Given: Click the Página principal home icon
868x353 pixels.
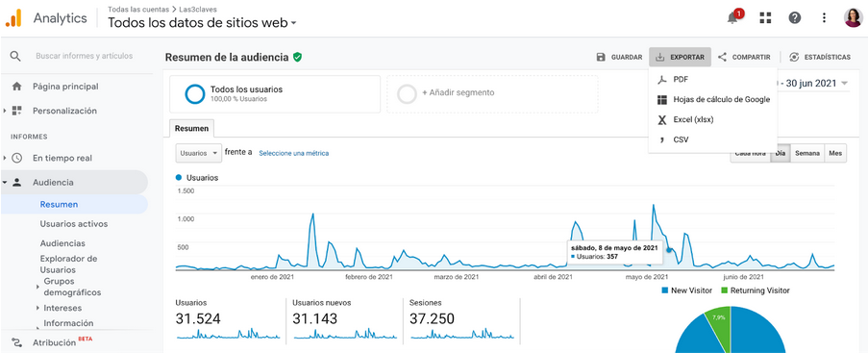Looking at the screenshot, I should point(16,87).
